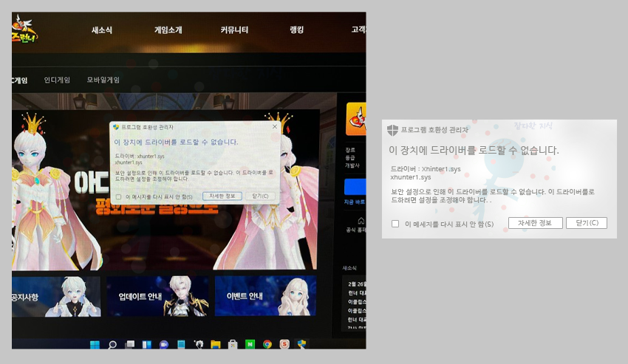Screen dimensions: 628x364
Task: Click the shield compatibility icon in taskbar
Action: (x=301, y=344)
